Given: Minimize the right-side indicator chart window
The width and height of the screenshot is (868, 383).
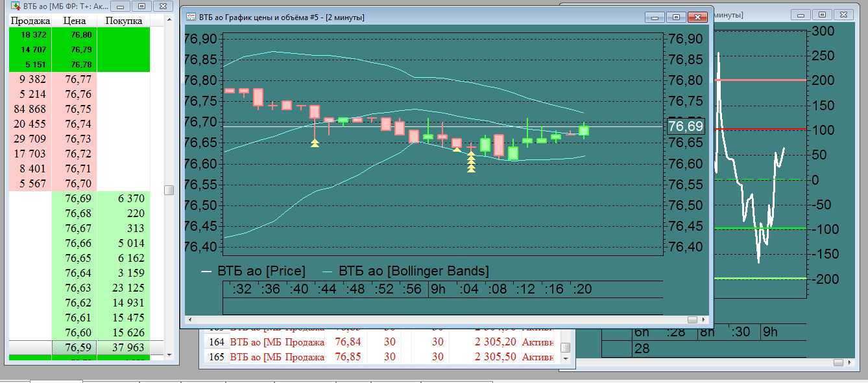Looking at the screenshot, I should pyautogui.click(x=801, y=14).
